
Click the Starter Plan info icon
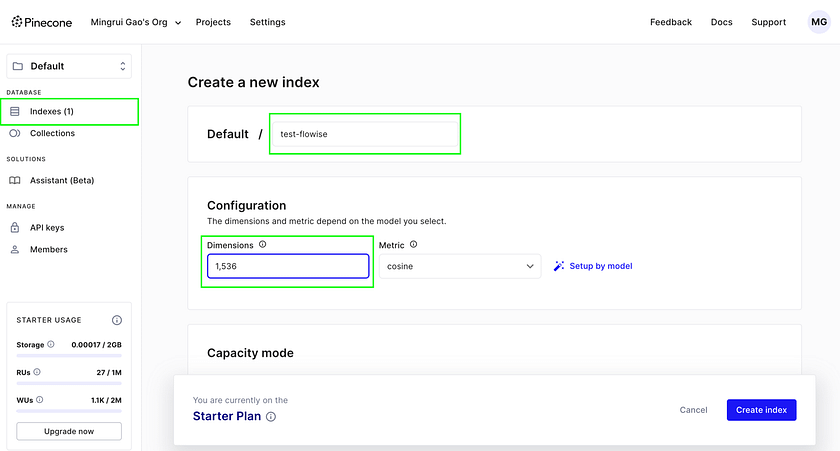click(271, 417)
